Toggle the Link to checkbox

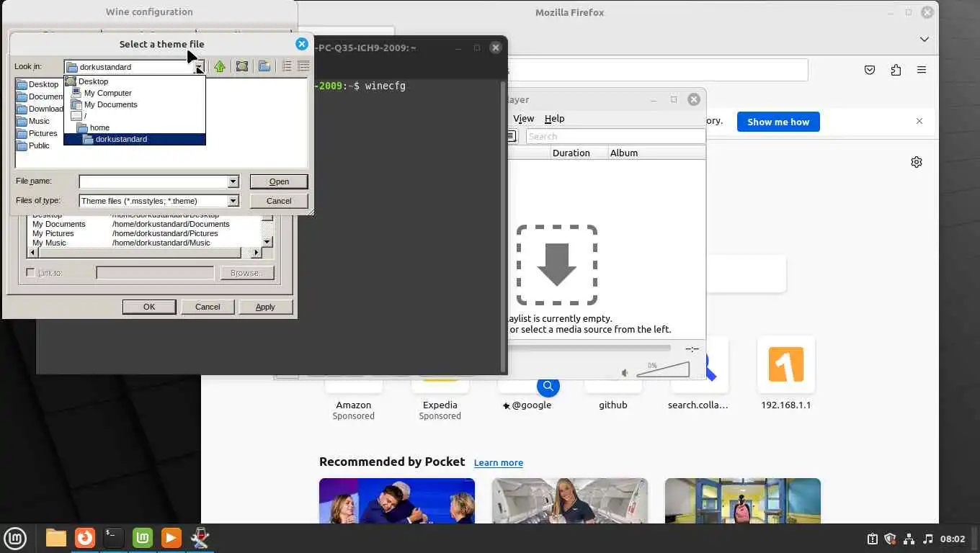coord(30,273)
